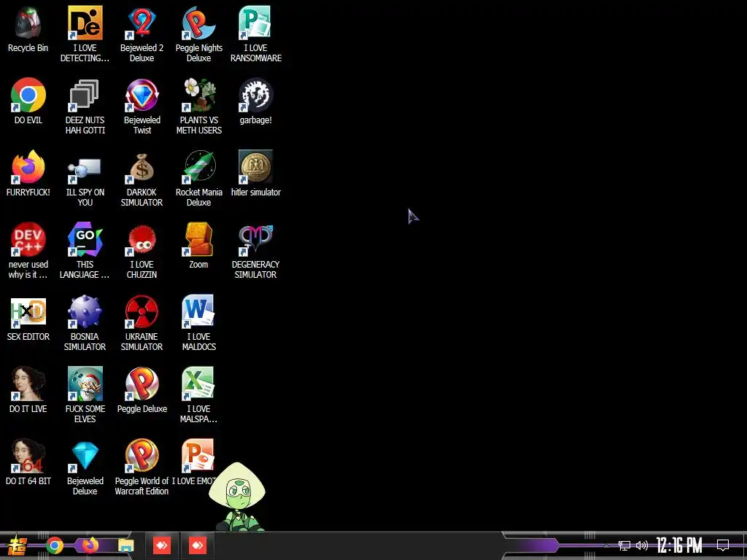Select the red Dev C++ shortcut
The image size is (747, 560).
pyautogui.click(x=28, y=239)
